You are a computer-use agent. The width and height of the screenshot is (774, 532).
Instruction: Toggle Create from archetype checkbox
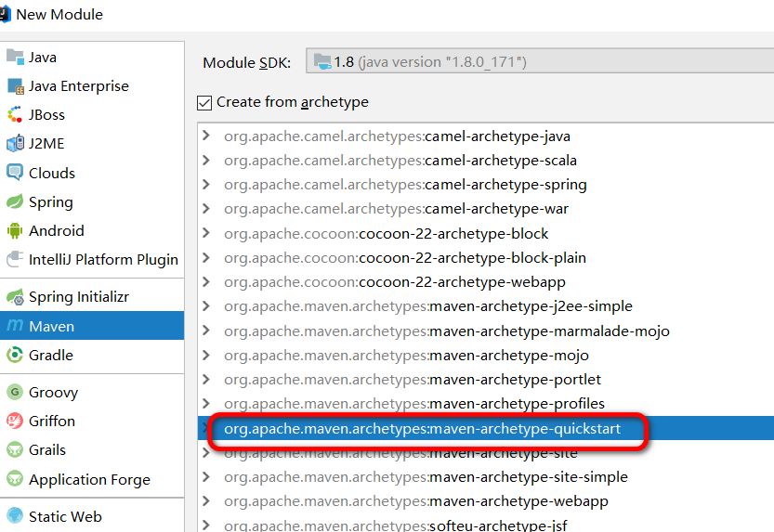[204, 102]
